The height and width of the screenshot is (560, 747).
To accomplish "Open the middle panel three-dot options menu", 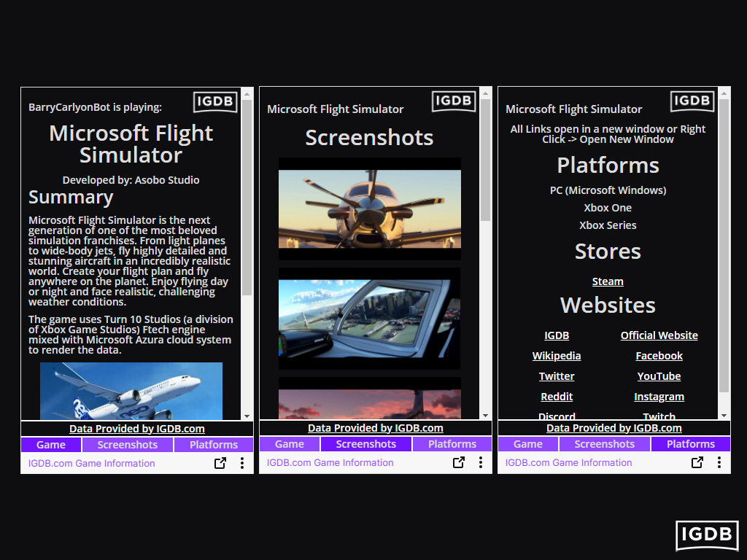I will pyautogui.click(x=481, y=462).
